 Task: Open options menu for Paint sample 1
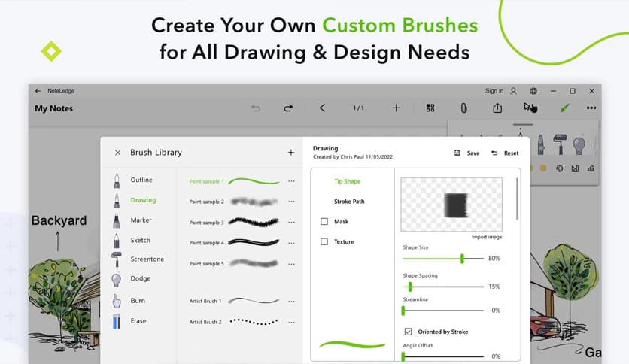[291, 182]
